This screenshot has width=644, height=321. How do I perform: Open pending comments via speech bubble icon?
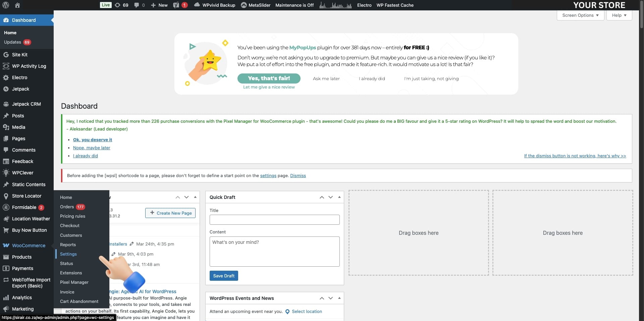(137, 5)
